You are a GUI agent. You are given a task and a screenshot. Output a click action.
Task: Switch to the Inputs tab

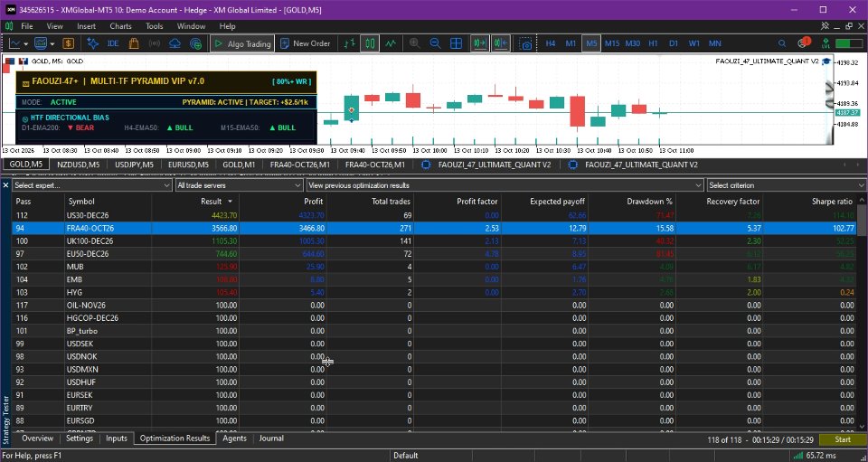click(117, 438)
